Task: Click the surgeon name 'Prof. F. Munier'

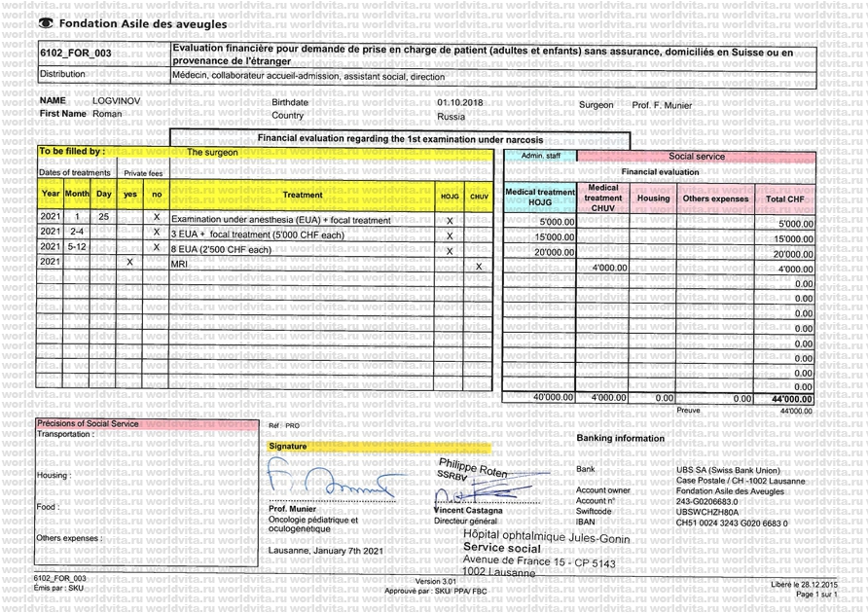Action: coord(662,105)
